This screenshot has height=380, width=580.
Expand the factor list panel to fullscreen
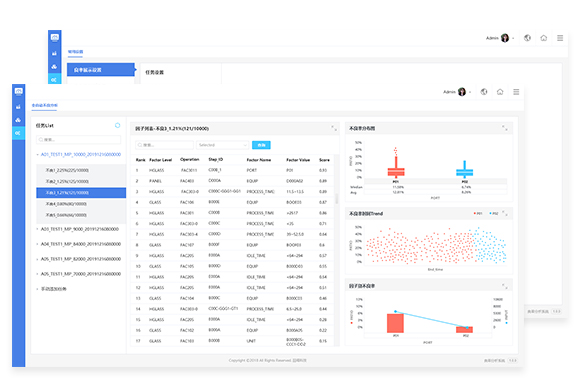[334, 128]
